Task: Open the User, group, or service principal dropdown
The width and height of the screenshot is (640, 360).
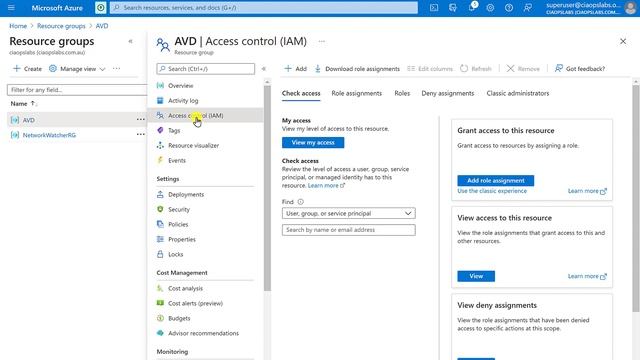Action: (x=349, y=213)
